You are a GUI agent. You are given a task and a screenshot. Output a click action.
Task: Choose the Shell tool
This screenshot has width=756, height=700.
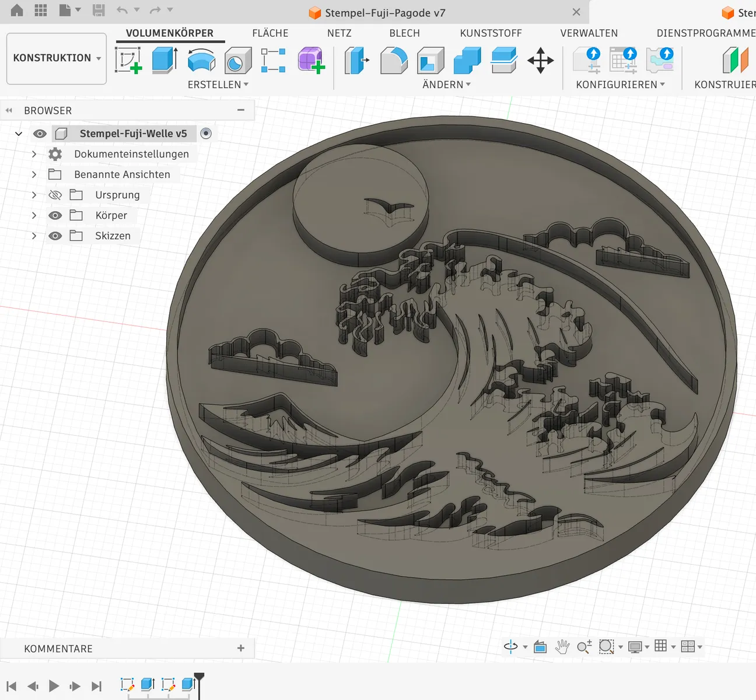[430, 60]
